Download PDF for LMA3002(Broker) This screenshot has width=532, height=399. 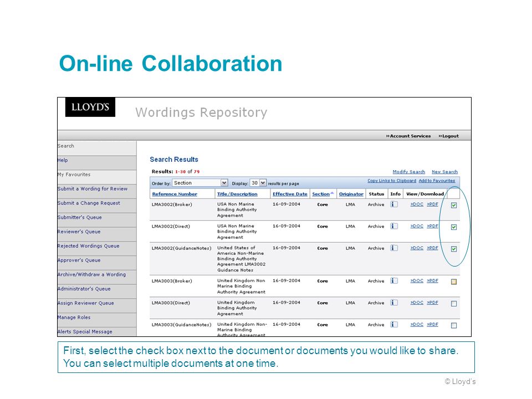pos(433,204)
